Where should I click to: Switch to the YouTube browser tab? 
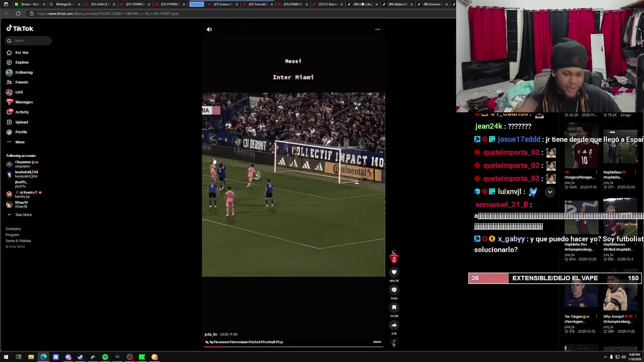click(x=197, y=4)
